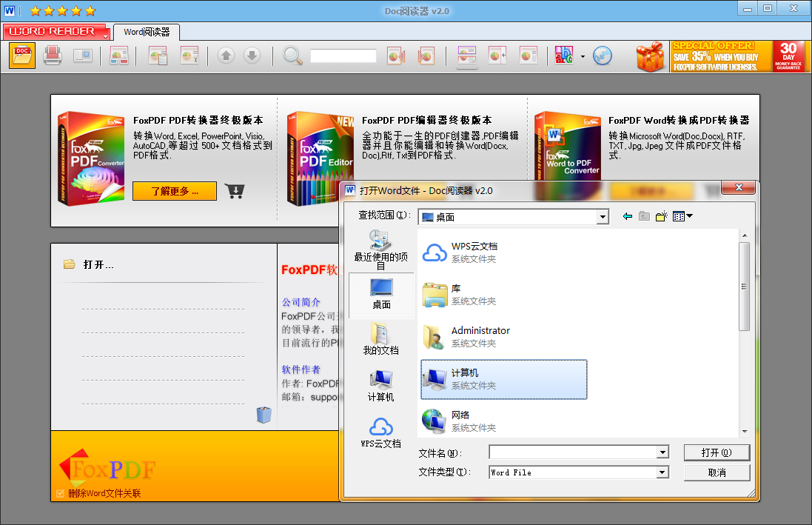The height and width of the screenshot is (525, 812).
Task: Expand the 文件类型 Word File dropdown
Action: point(663,472)
